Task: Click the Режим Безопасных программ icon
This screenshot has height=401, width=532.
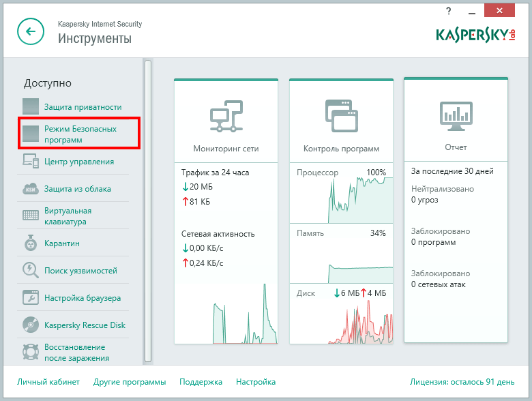Action: pyautogui.click(x=31, y=134)
